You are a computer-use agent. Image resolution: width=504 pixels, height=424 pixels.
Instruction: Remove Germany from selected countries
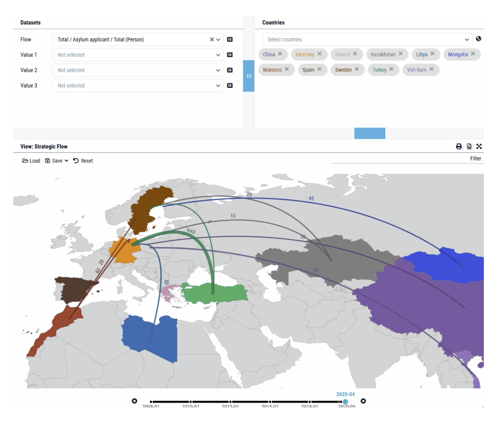tap(319, 54)
